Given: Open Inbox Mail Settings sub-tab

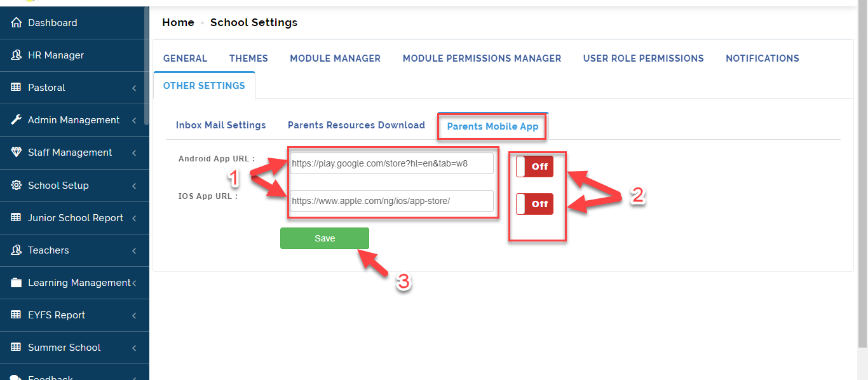Looking at the screenshot, I should click(x=221, y=125).
